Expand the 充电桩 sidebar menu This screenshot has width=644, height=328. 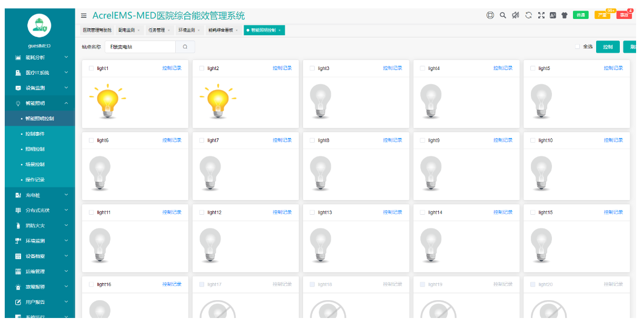click(x=39, y=195)
